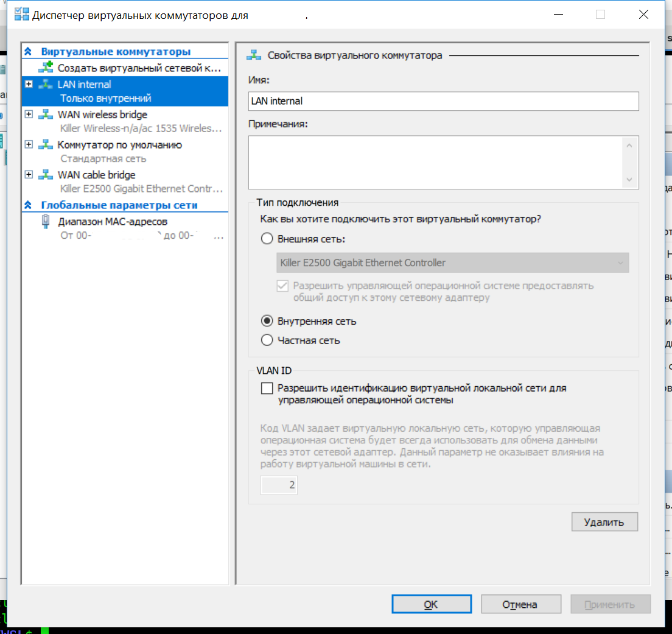Select the Частная сеть radio button

pos(267,340)
